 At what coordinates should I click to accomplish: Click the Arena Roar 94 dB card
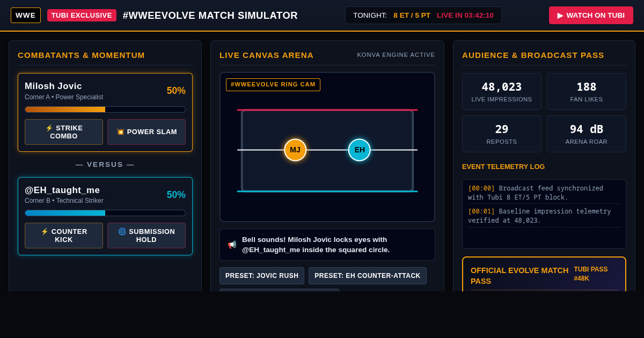coord(587,134)
